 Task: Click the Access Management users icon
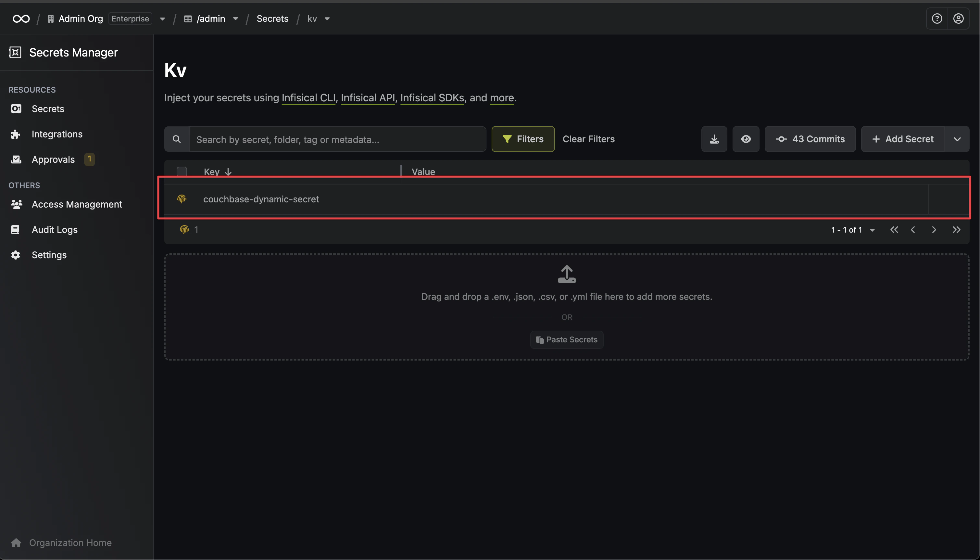pos(17,204)
